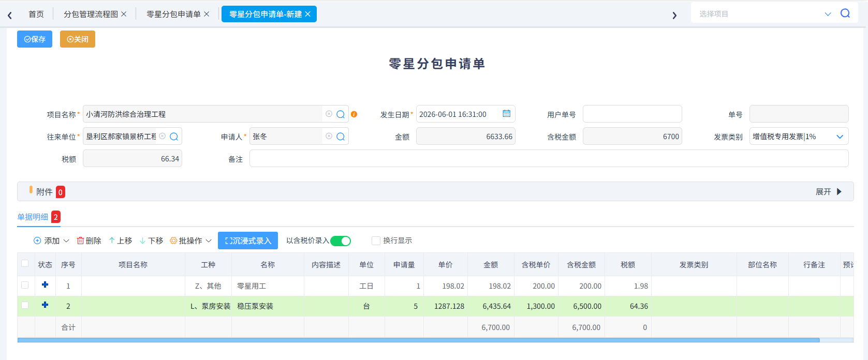Click 删除 in the detail toolbar
The image size is (868, 360).
click(x=89, y=241)
